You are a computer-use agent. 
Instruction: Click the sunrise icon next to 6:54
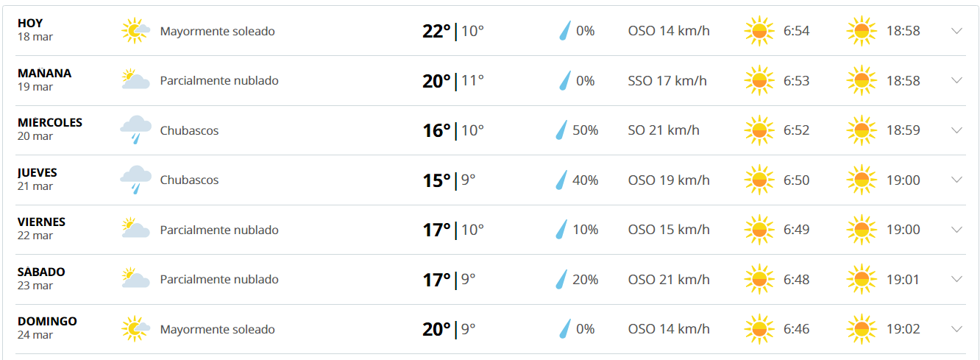(x=759, y=31)
